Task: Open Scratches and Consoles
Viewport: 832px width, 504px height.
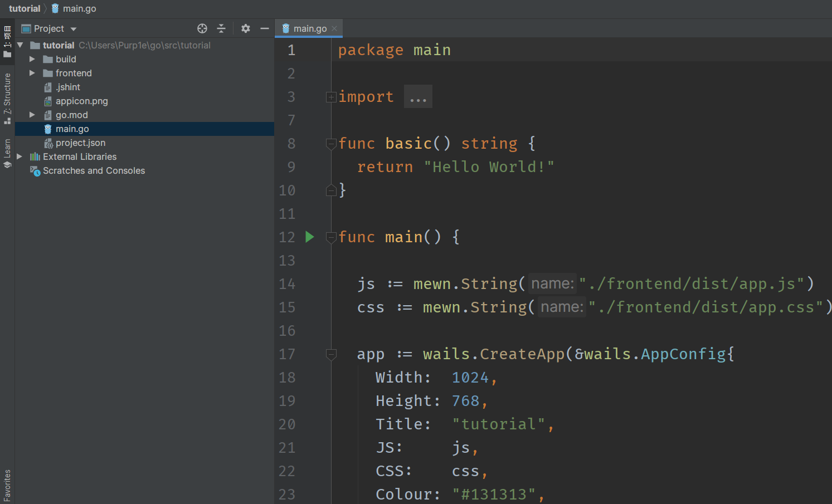Action: [x=94, y=170]
